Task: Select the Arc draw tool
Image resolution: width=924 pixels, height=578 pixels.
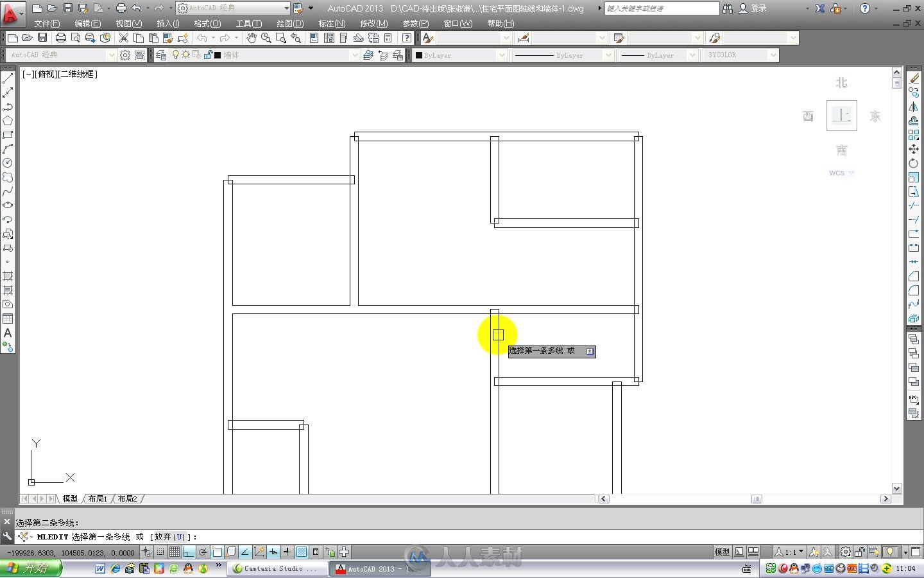Action: (x=8, y=149)
